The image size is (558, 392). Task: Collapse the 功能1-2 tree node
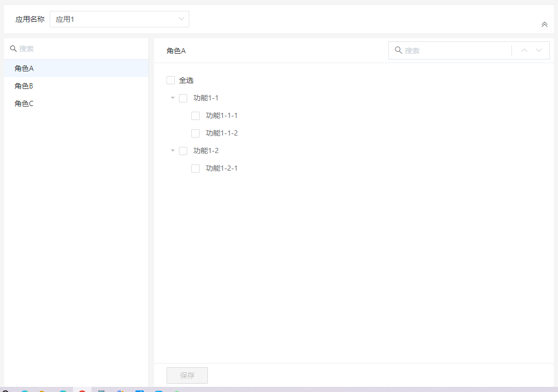pos(173,150)
